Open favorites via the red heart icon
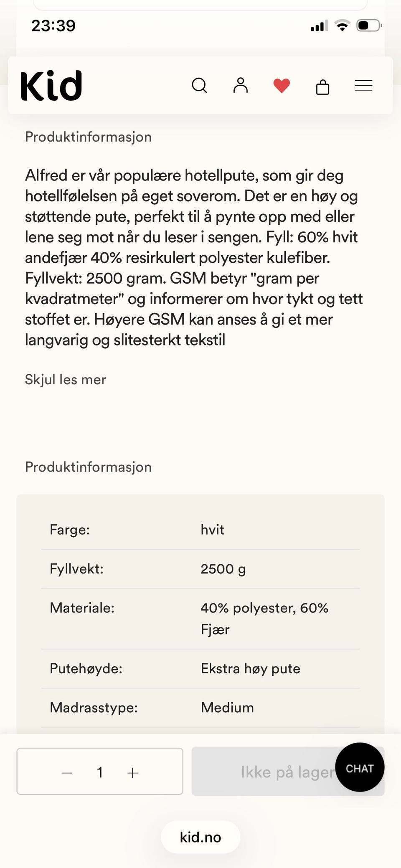The image size is (401, 868). pyautogui.click(x=282, y=86)
